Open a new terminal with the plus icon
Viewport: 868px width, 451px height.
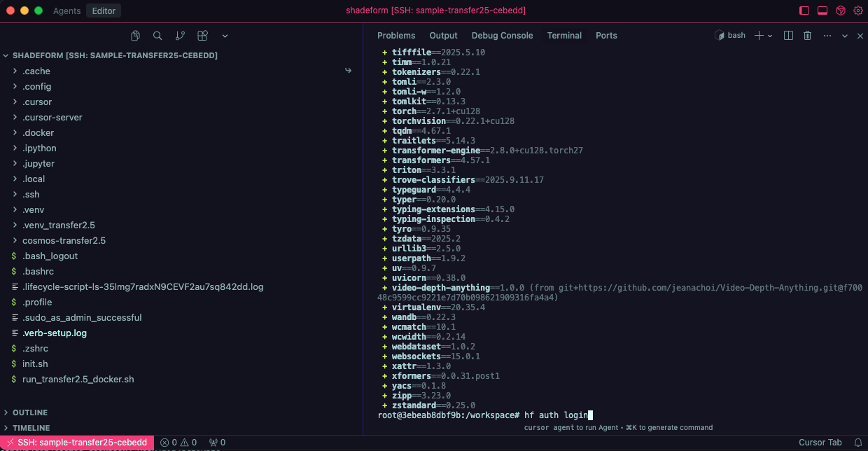coord(760,35)
